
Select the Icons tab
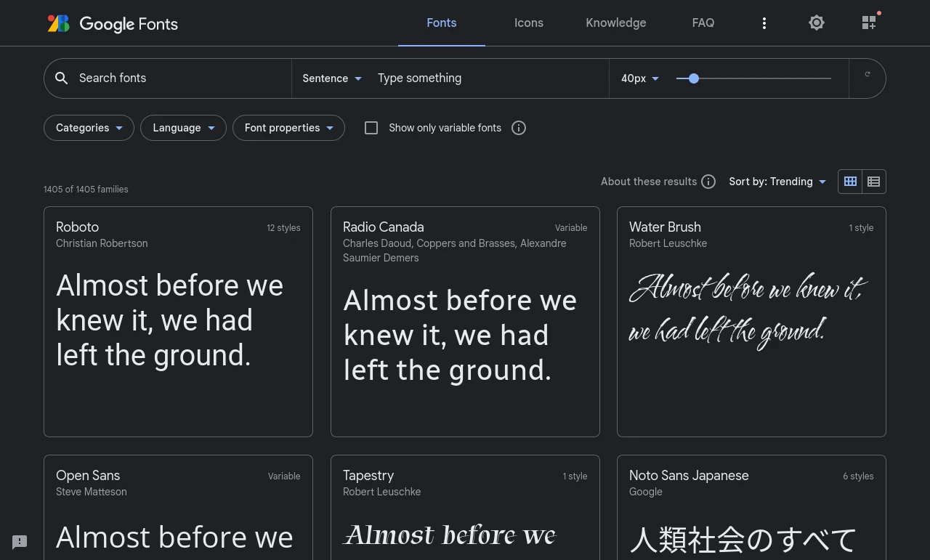529,23
